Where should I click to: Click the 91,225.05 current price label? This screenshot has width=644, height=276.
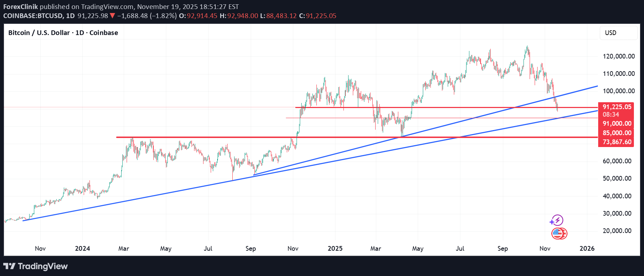(617, 107)
